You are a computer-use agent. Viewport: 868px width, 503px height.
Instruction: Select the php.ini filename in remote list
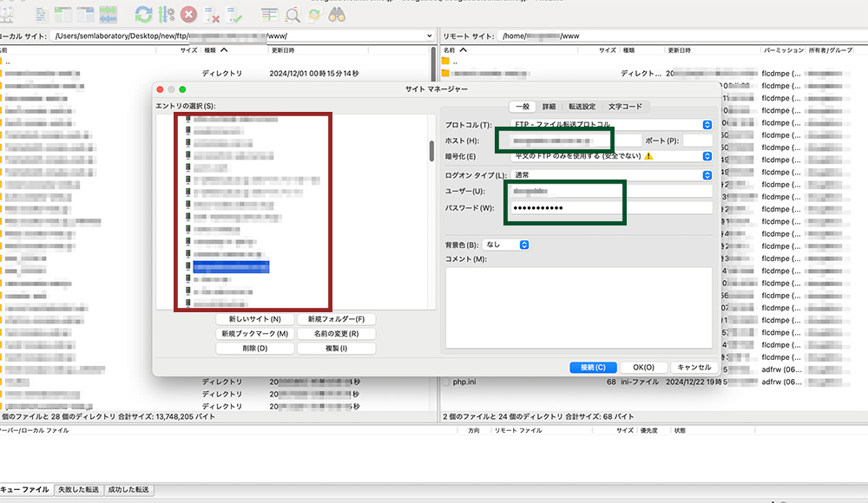tap(464, 382)
